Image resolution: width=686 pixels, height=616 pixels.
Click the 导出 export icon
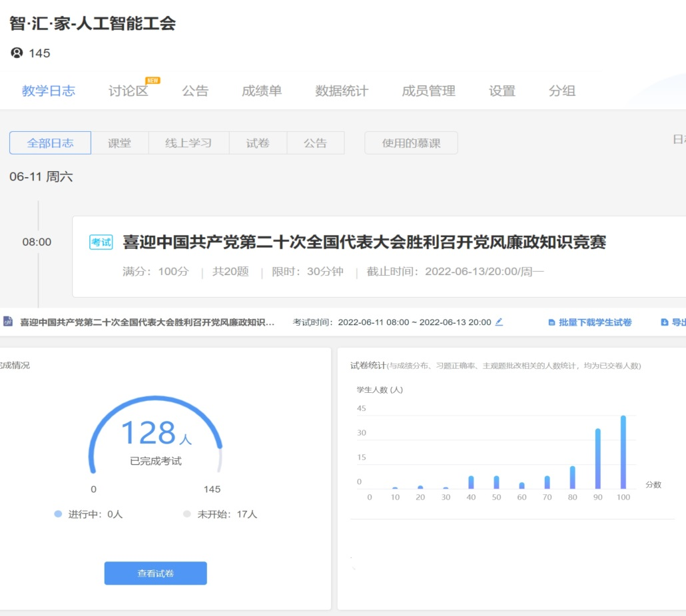664,323
